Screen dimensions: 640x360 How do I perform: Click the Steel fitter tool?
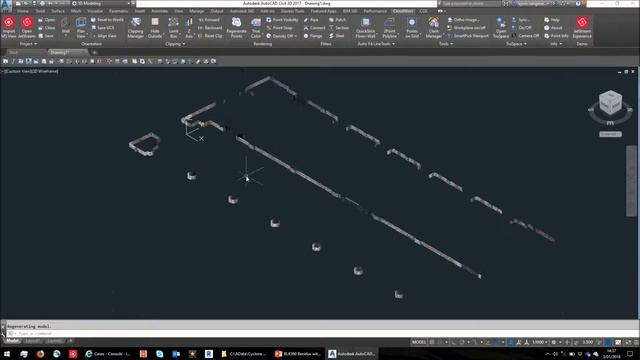[337, 36]
